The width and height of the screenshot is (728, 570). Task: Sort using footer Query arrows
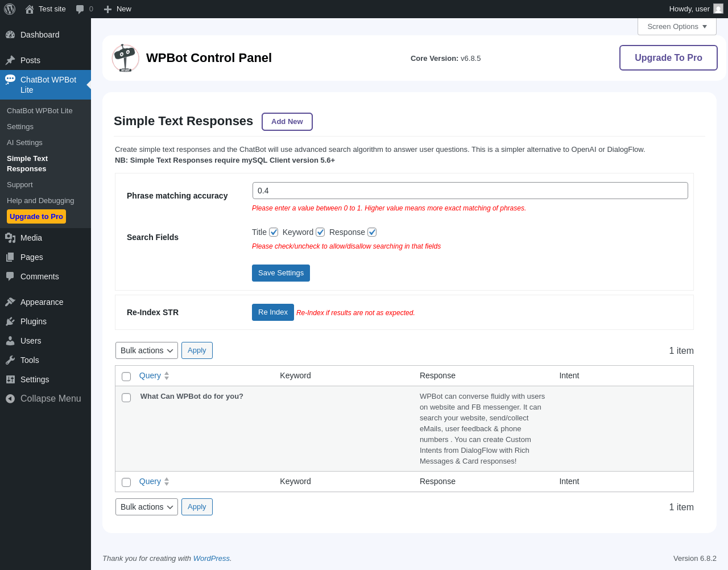click(x=167, y=482)
